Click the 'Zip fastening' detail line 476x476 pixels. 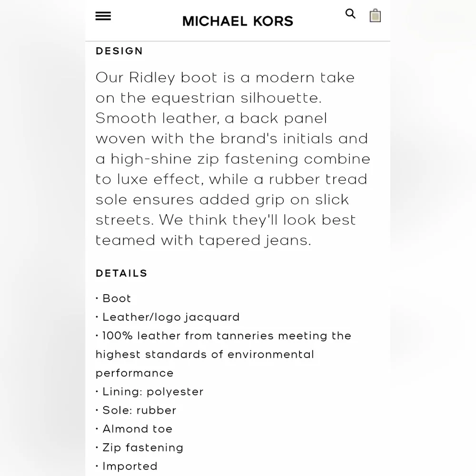click(139, 448)
